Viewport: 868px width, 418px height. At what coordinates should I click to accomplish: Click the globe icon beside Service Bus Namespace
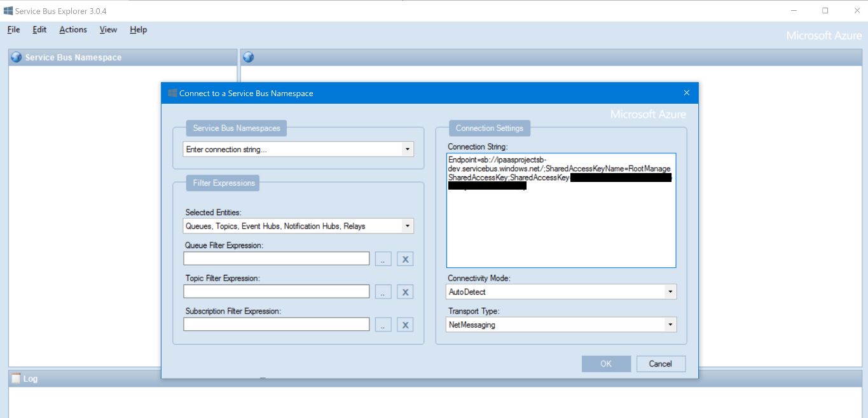coord(17,57)
